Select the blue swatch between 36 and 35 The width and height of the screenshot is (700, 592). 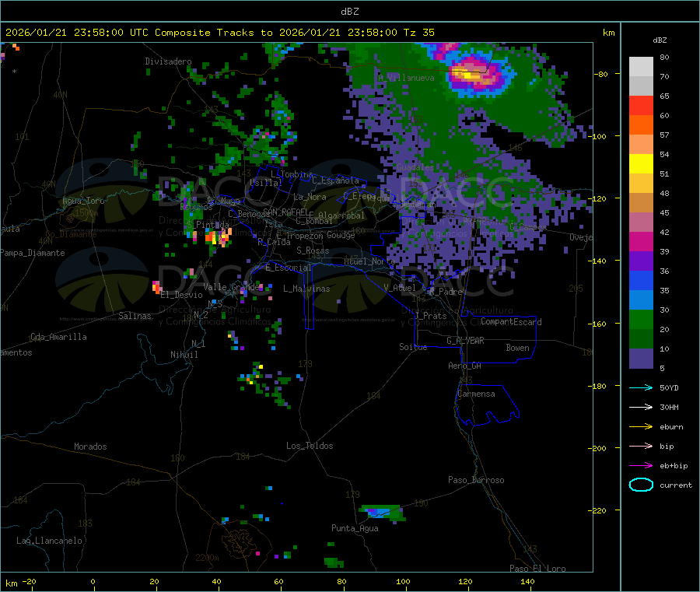(x=641, y=280)
